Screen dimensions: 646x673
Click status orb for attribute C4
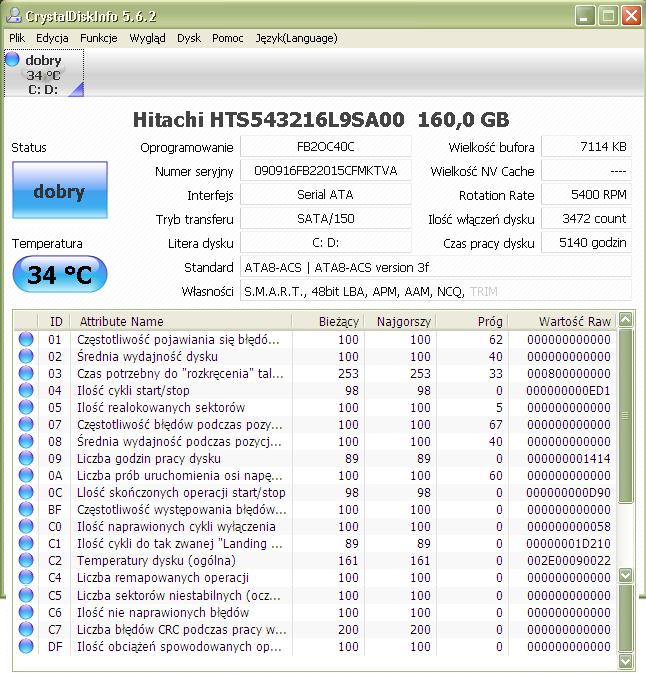26,577
